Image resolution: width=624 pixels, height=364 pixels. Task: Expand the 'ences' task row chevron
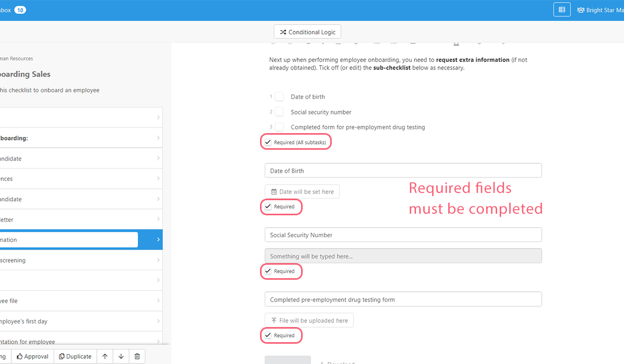click(x=158, y=179)
